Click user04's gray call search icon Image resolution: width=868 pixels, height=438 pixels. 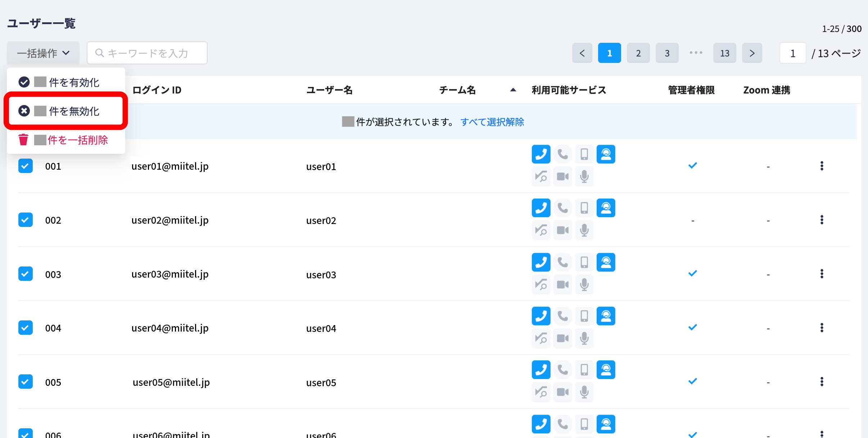click(x=541, y=338)
